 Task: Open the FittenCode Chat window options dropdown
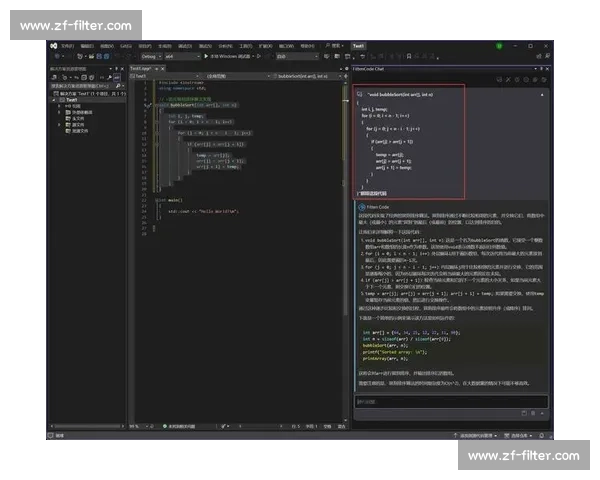click(x=535, y=69)
